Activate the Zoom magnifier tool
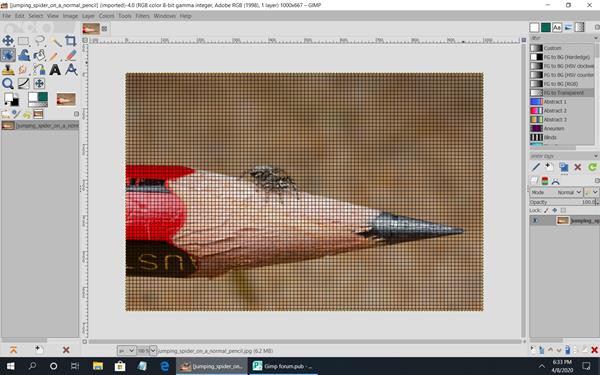The height and width of the screenshot is (375, 600). pyautogui.click(x=8, y=83)
